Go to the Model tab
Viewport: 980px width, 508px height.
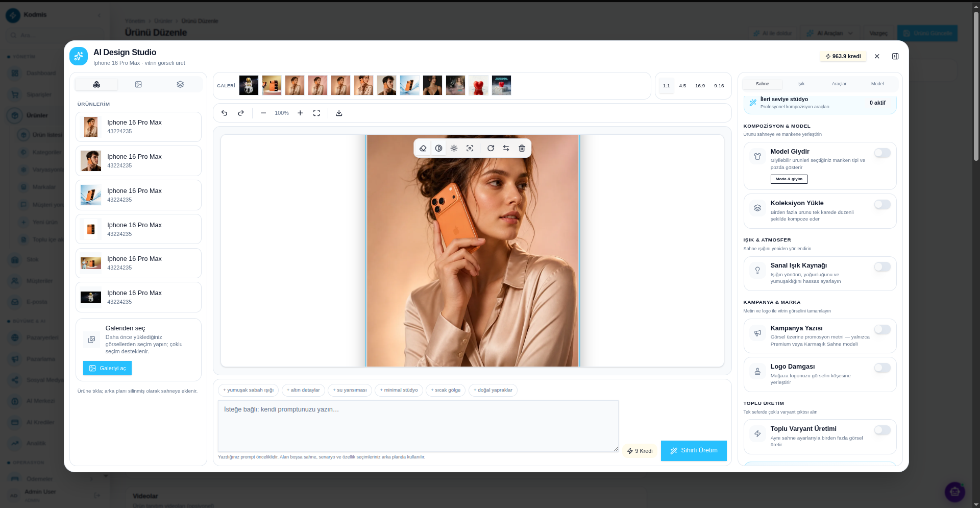pos(877,84)
